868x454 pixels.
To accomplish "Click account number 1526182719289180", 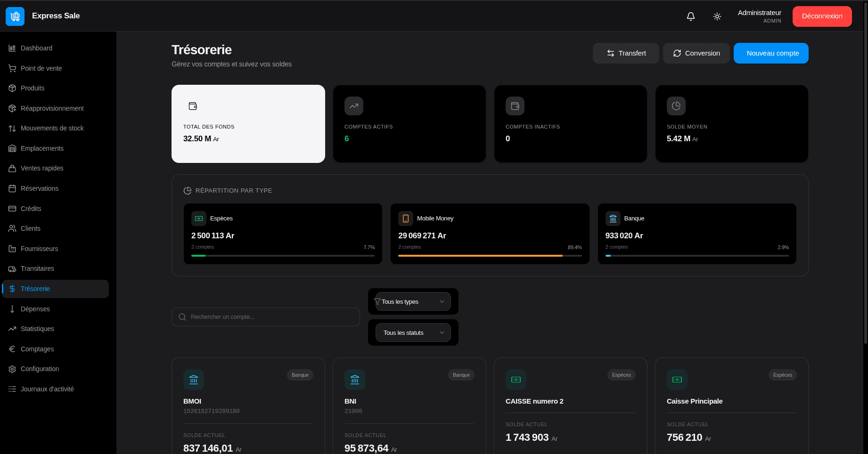I will click(x=211, y=411).
